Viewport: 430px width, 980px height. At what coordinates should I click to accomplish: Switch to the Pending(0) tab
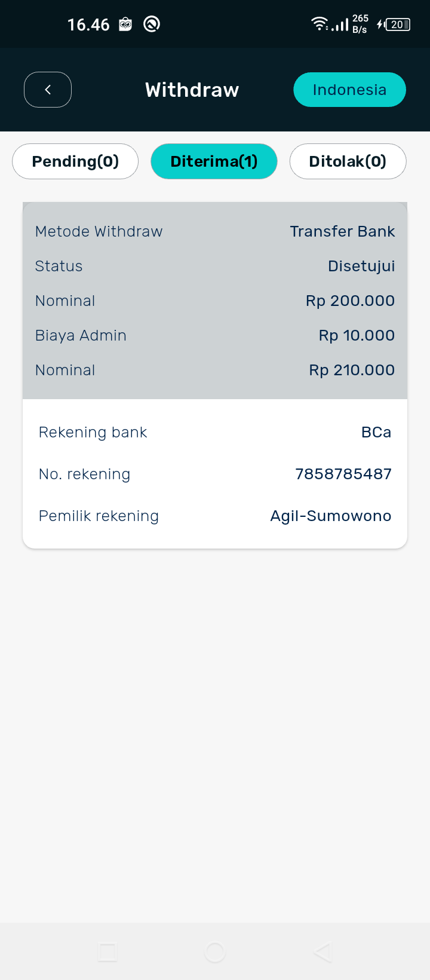point(75,161)
